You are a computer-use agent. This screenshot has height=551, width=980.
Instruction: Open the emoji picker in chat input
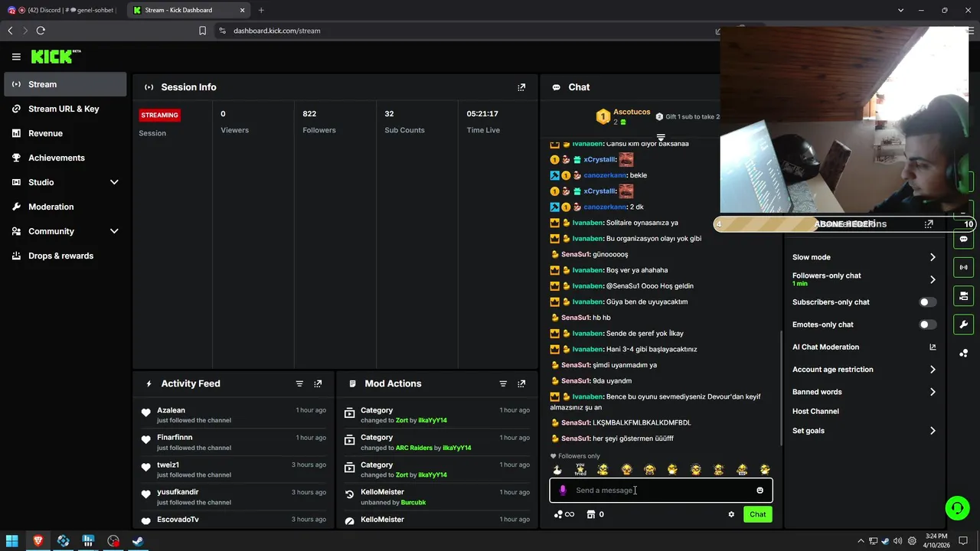(759, 491)
